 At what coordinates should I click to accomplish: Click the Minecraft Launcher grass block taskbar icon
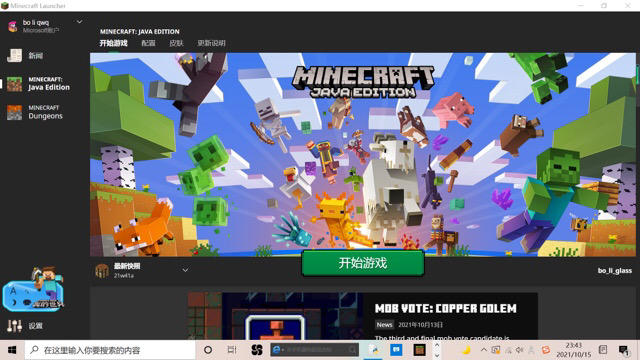[x=419, y=350]
